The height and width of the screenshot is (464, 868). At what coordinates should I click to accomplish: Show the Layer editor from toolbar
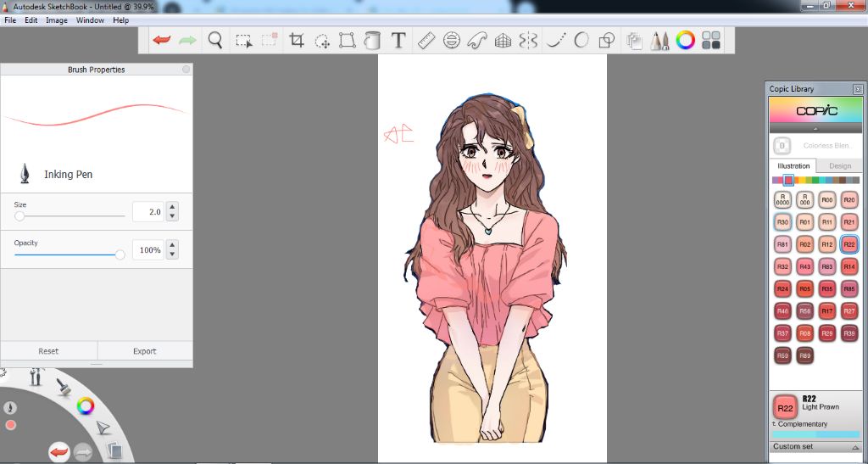click(x=634, y=41)
